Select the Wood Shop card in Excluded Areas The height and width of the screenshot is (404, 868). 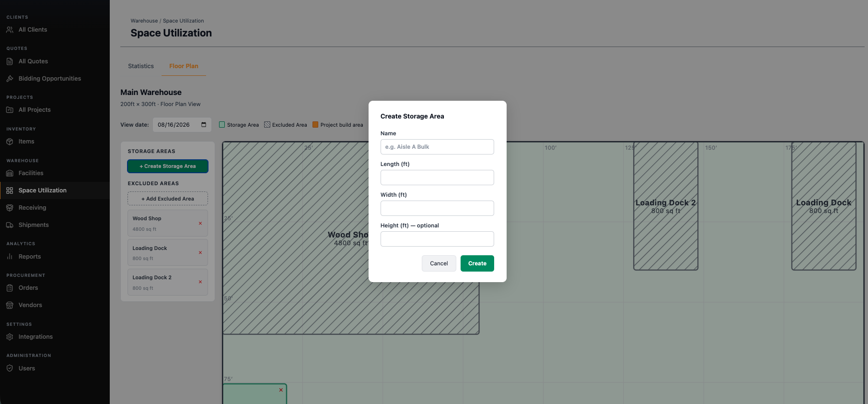(168, 223)
